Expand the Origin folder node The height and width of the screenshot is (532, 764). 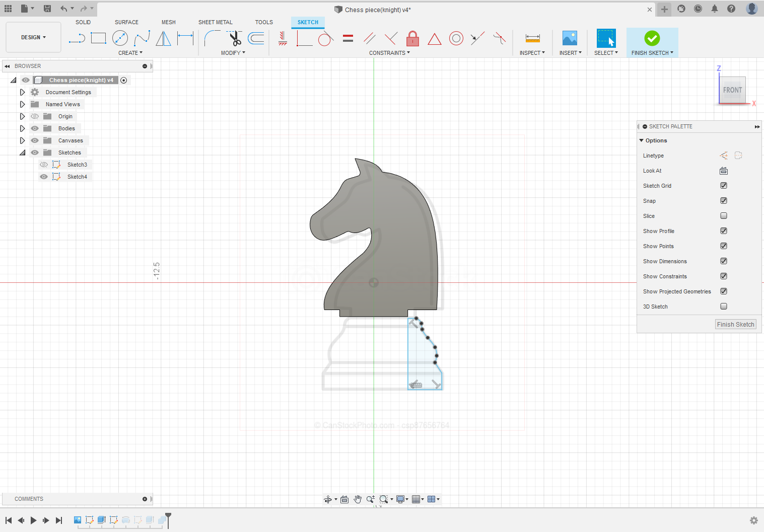coord(22,116)
